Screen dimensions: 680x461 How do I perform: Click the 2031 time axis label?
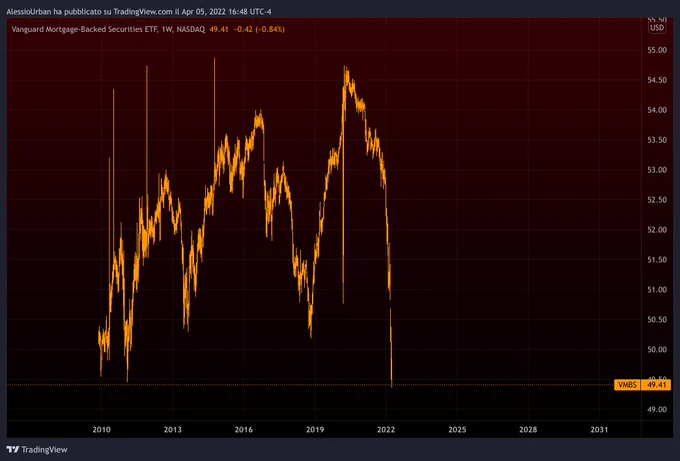[x=599, y=430]
